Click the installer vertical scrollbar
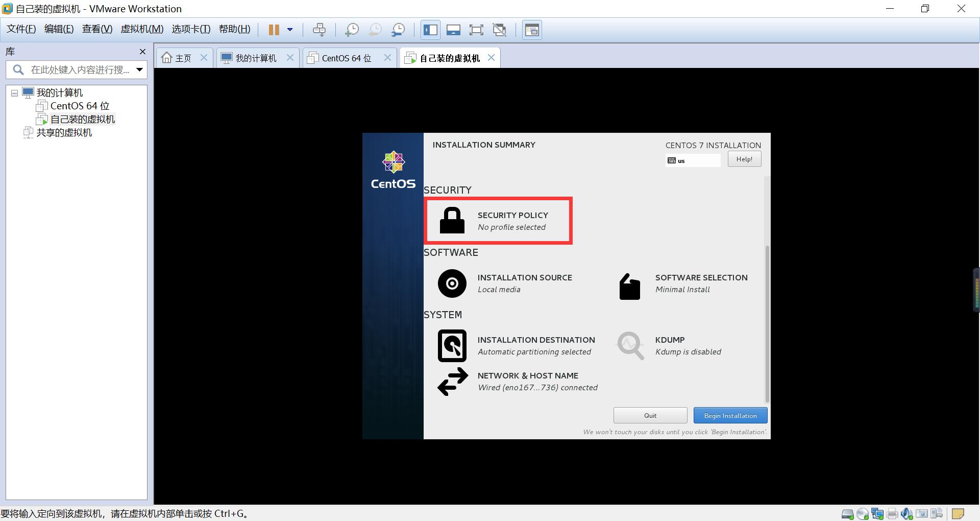This screenshot has width=980, height=521. coord(767,324)
